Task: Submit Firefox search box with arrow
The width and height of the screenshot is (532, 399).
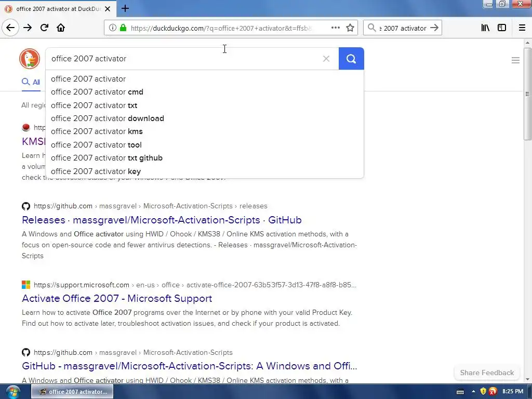Action: coord(434,28)
